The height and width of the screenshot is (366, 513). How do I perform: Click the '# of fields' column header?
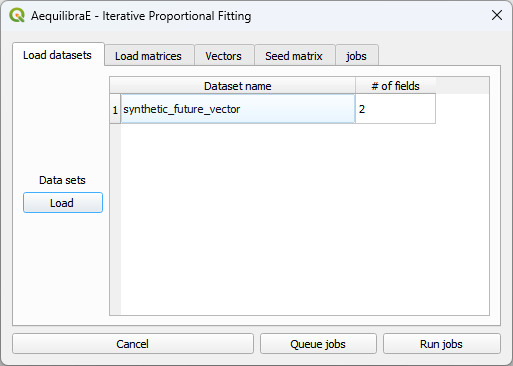395,86
